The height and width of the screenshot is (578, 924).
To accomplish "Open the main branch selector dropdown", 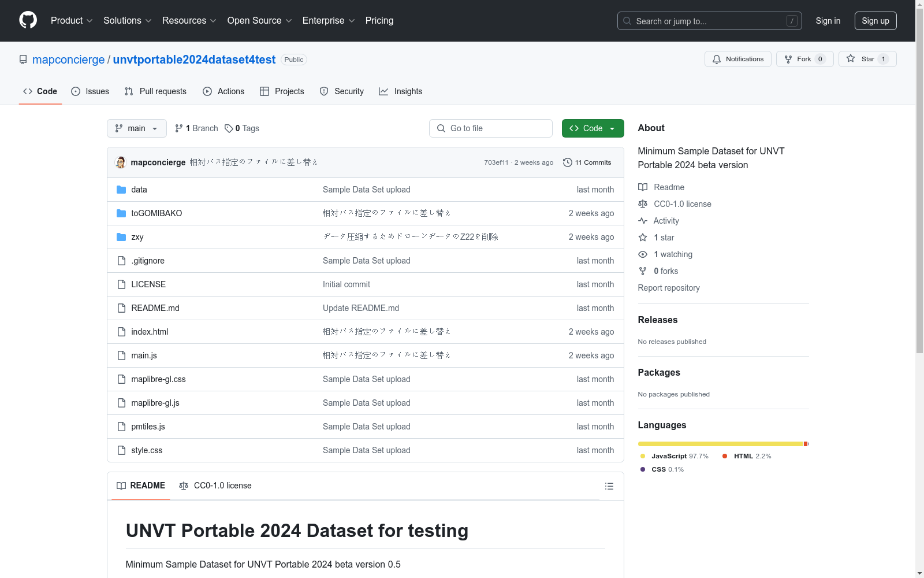I will click(137, 128).
